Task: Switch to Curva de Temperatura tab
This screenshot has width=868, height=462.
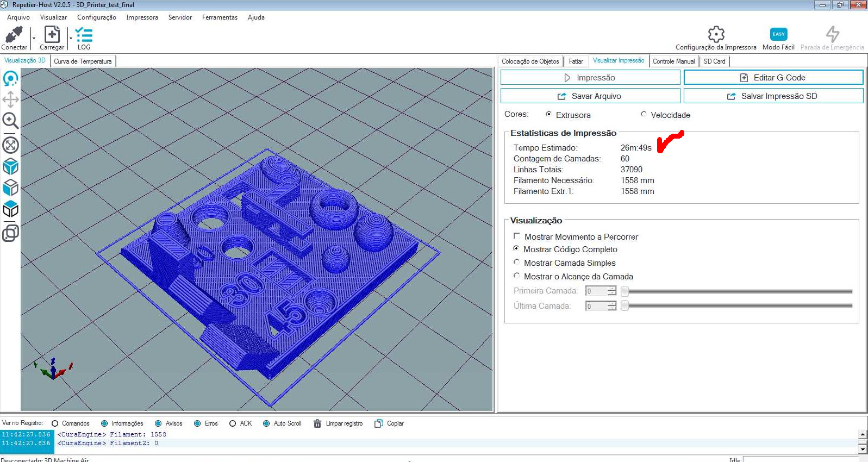Action: [x=83, y=61]
